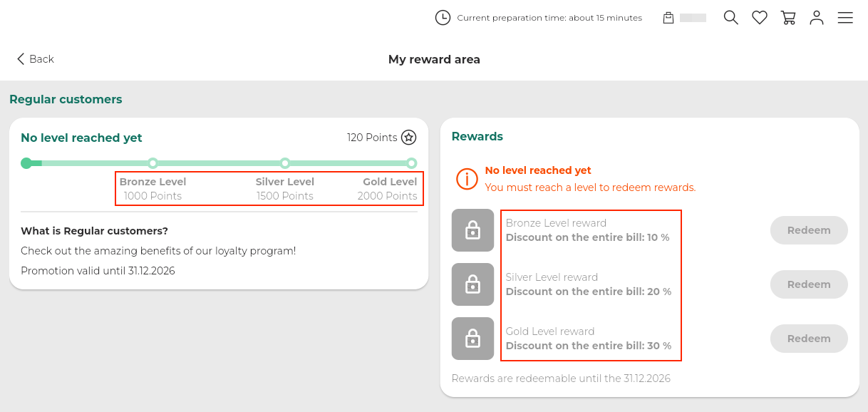Click the Gold Level reward lock icon
The image size is (868, 412).
tap(472, 339)
